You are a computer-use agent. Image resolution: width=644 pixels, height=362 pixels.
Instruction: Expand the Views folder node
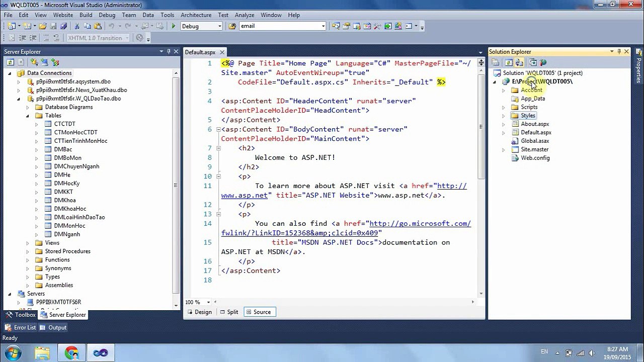pyautogui.click(x=28, y=243)
